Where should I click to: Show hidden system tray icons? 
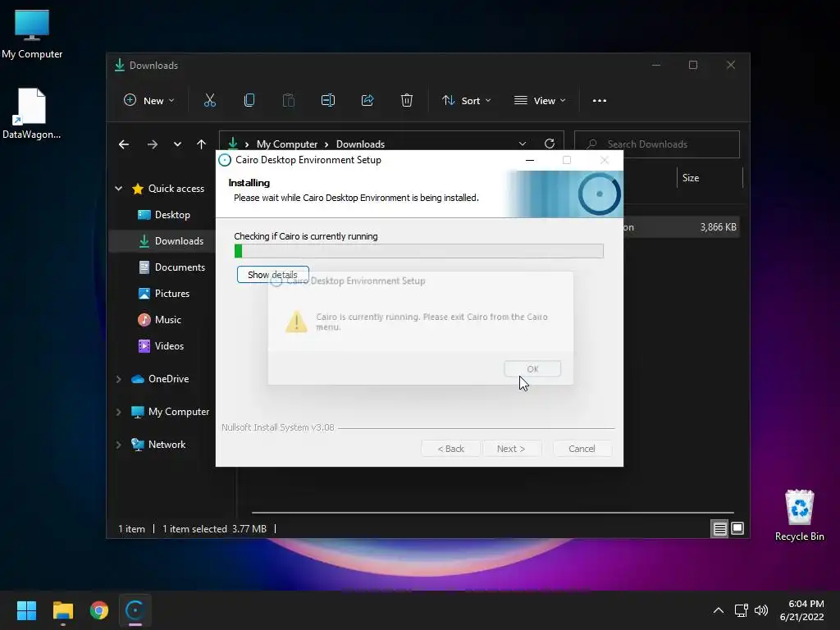[x=719, y=610]
